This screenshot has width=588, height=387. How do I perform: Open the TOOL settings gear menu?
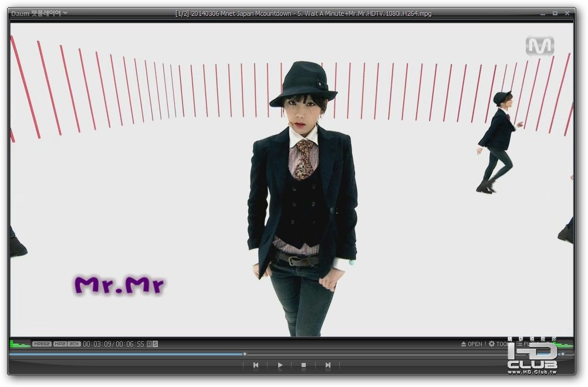tap(498, 344)
